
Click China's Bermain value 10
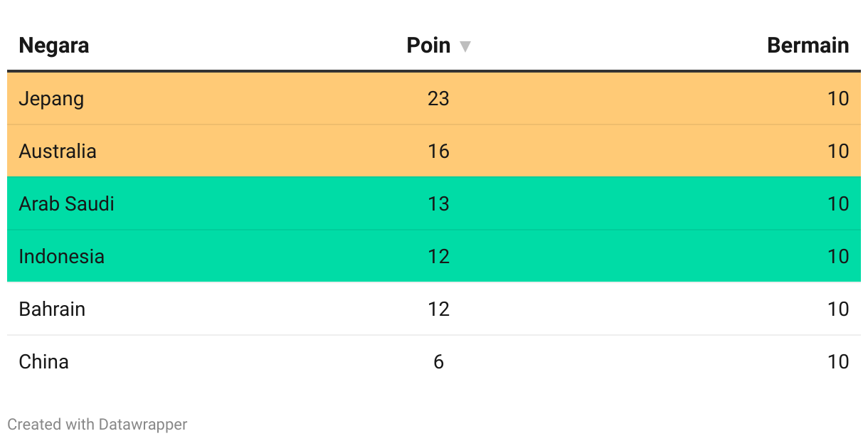click(839, 361)
